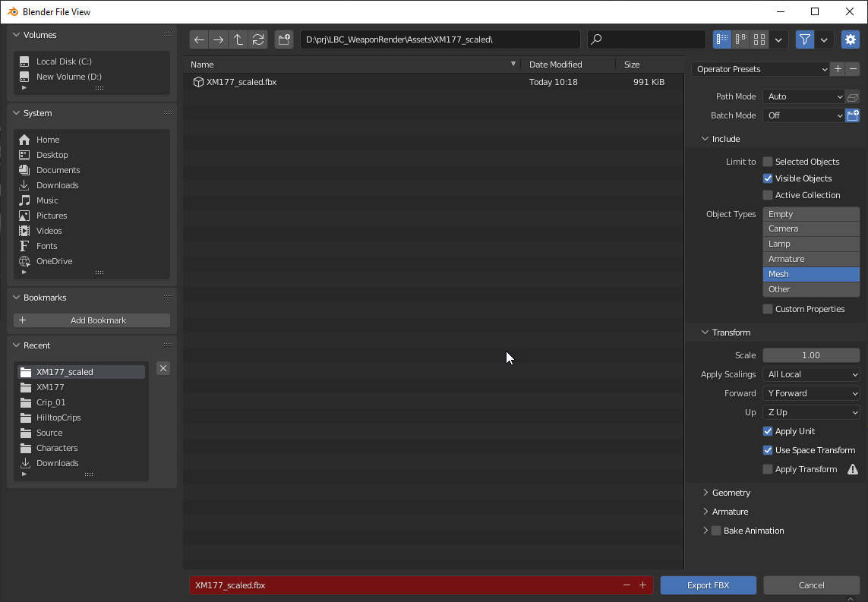The image size is (868, 602).
Task: Collapse the Include section
Action: click(x=720, y=138)
